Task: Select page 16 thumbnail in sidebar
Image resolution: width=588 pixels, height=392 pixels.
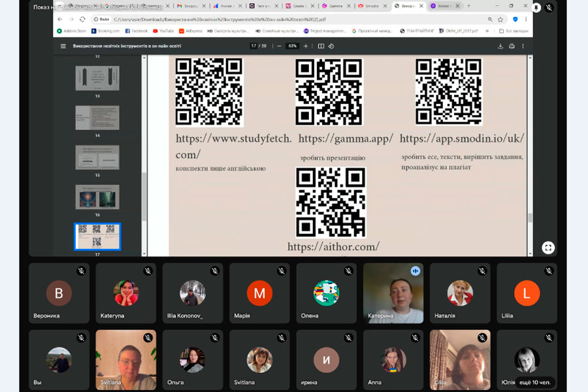Action: pyautogui.click(x=97, y=197)
